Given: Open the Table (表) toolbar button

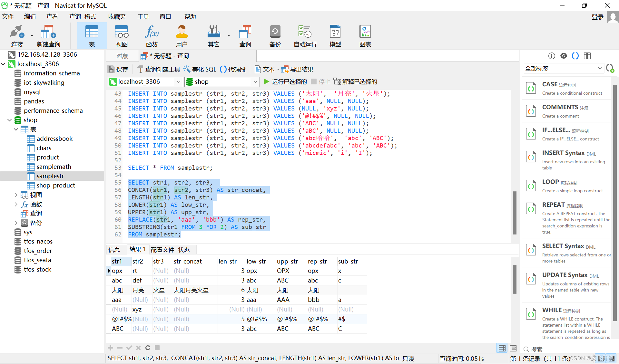Looking at the screenshot, I should (x=92, y=36).
